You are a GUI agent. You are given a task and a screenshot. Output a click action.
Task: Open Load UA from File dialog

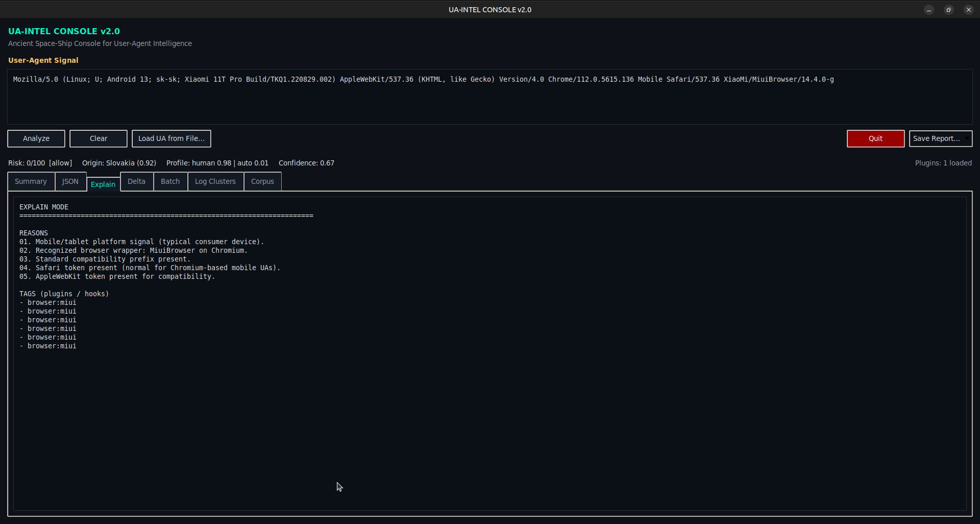click(171, 138)
